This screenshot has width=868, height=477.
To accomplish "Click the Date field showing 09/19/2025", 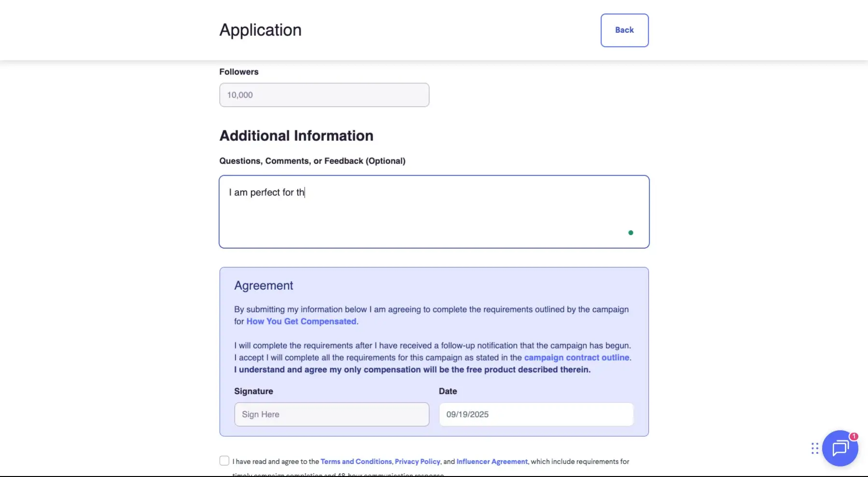I will (536, 414).
